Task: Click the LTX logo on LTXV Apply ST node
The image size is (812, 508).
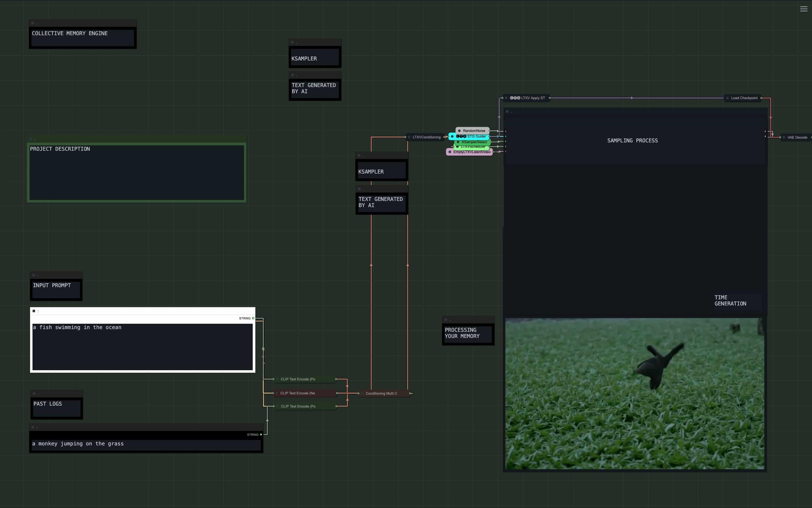Action: (515, 98)
